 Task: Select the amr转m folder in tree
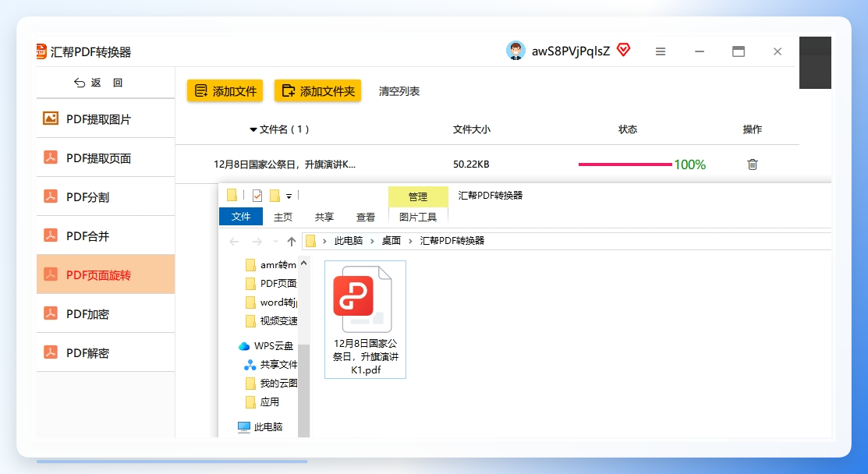tap(271, 265)
